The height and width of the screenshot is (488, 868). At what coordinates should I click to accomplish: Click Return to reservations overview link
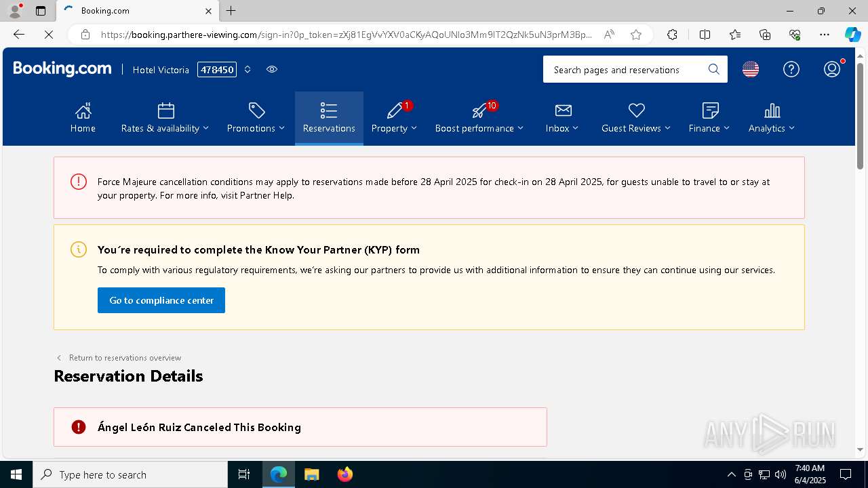tap(119, 358)
